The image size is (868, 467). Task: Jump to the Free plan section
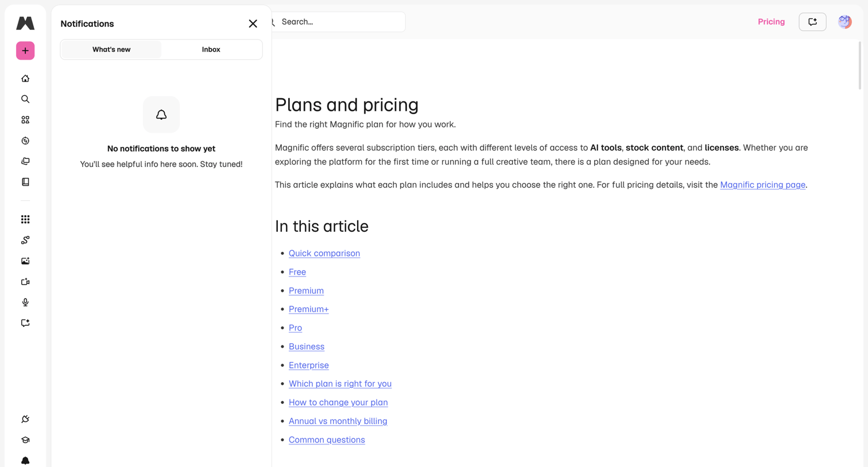297,272
